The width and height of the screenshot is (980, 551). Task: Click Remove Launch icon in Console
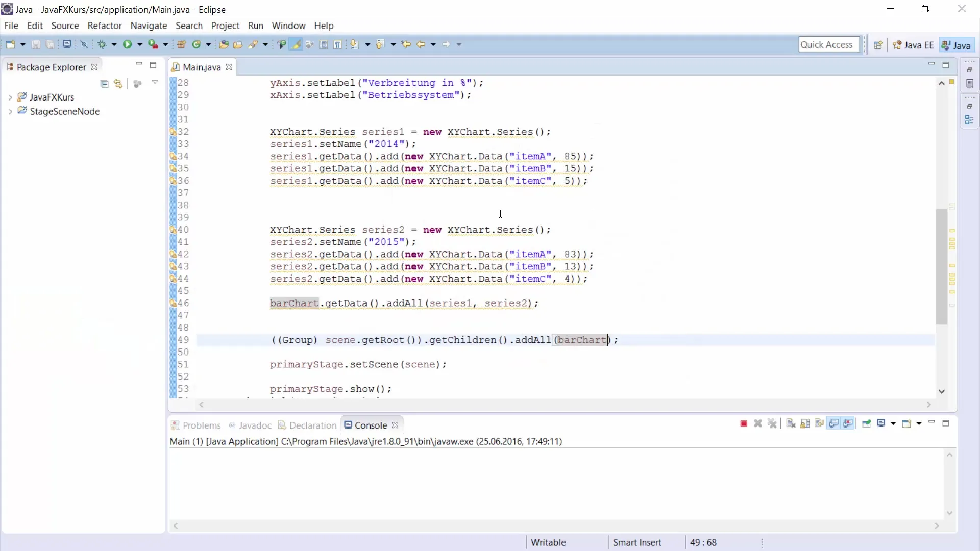(758, 423)
